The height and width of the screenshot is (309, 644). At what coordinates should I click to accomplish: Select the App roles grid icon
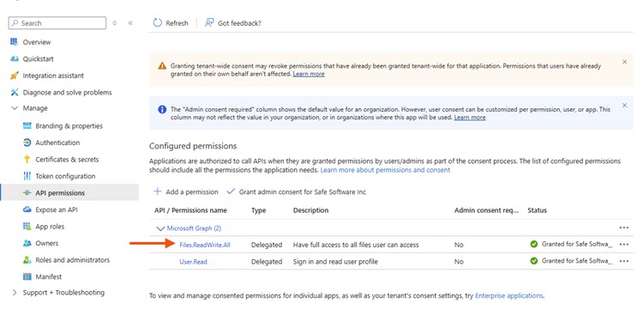coord(27,227)
